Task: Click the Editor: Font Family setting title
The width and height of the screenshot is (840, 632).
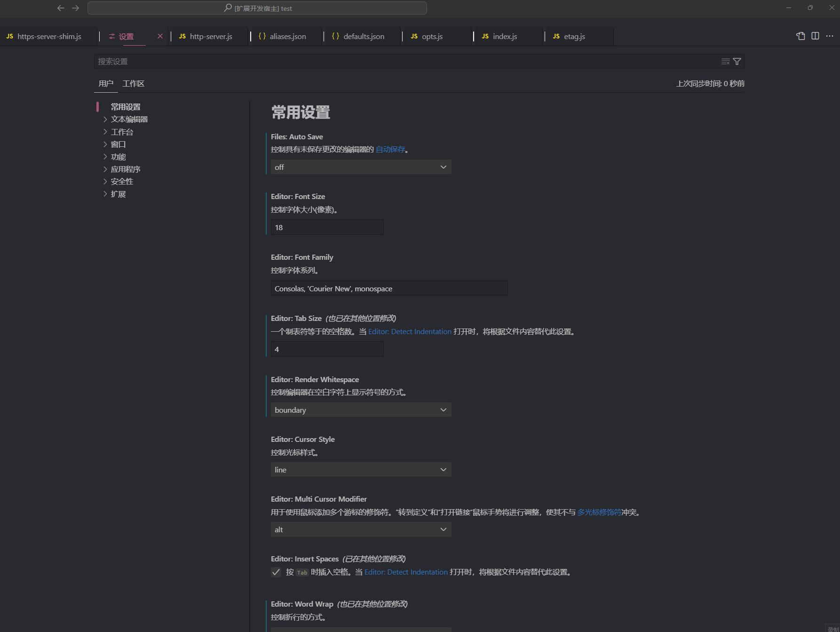Action: click(302, 257)
